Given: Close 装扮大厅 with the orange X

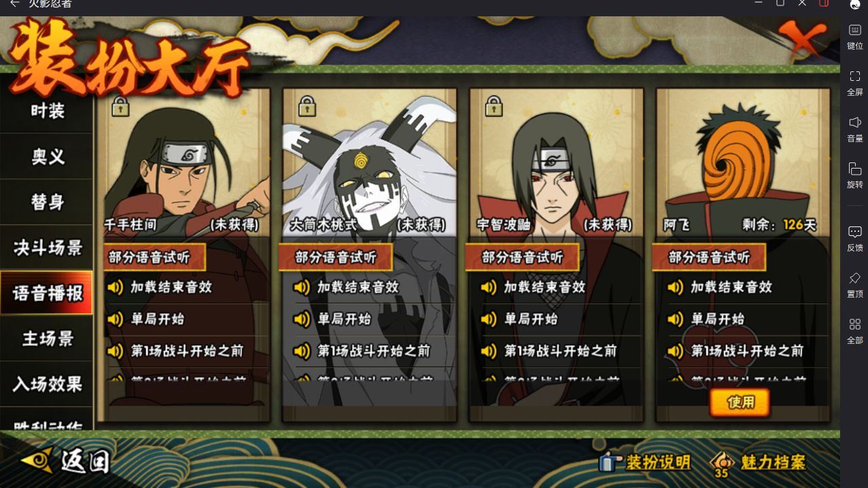Looking at the screenshot, I should tap(803, 39).
